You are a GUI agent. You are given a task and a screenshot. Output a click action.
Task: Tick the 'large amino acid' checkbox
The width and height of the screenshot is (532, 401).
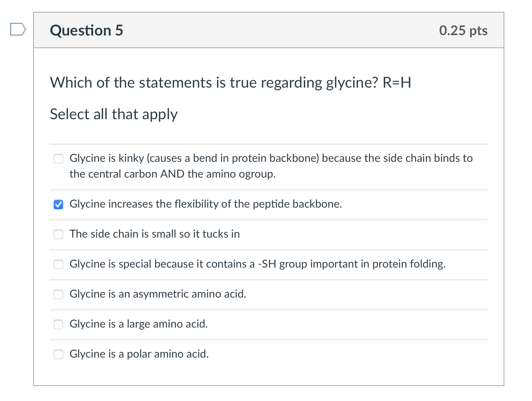point(58,324)
